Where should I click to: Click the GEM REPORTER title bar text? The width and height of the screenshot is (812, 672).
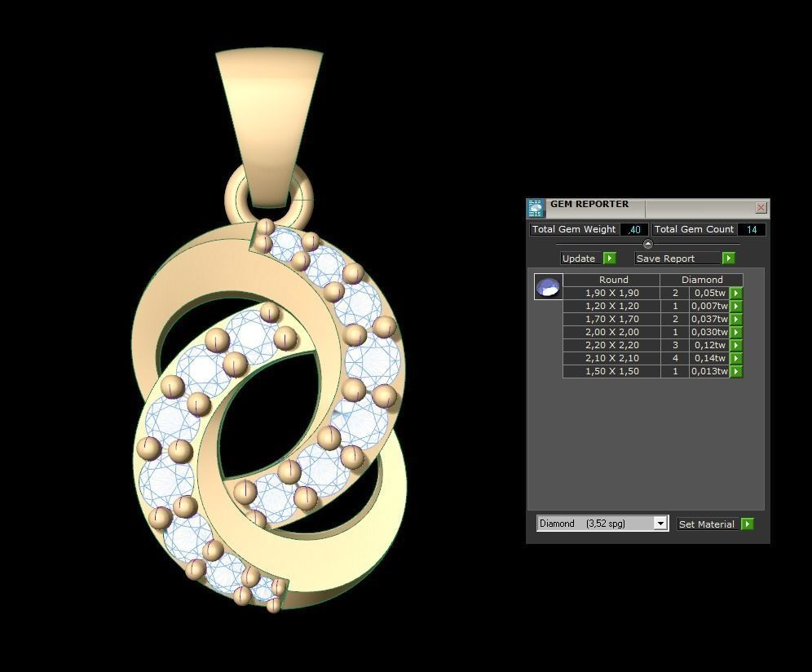pos(589,204)
